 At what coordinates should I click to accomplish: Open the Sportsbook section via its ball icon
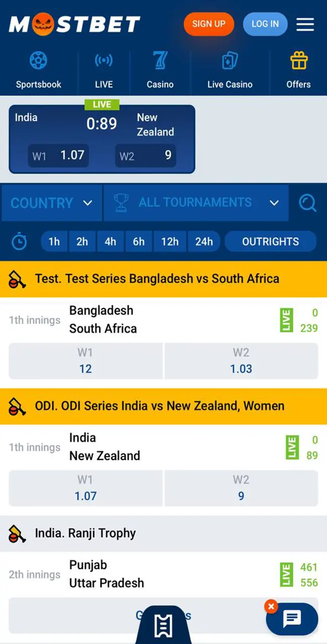[x=38, y=59]
